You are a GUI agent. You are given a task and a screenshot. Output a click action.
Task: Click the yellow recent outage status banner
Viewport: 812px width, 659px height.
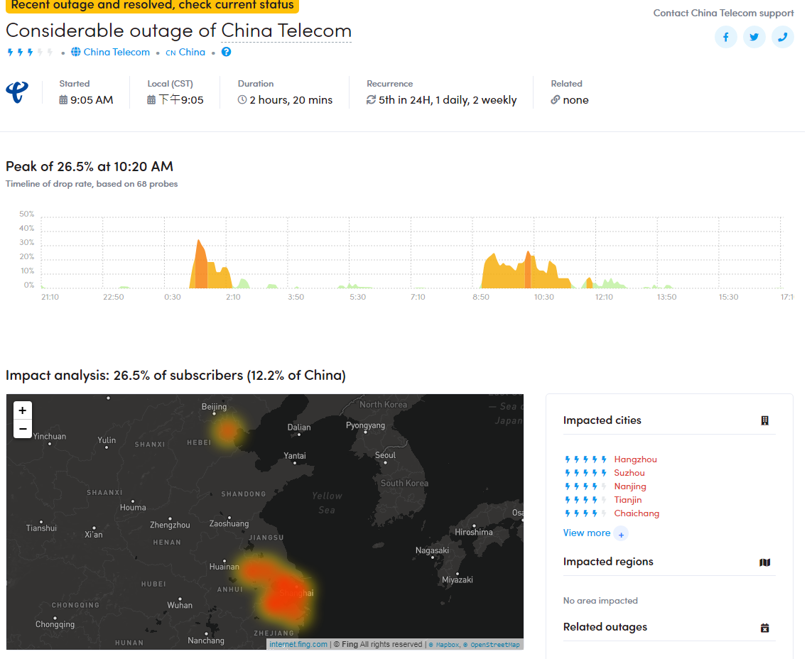click(x=152, y=5)
